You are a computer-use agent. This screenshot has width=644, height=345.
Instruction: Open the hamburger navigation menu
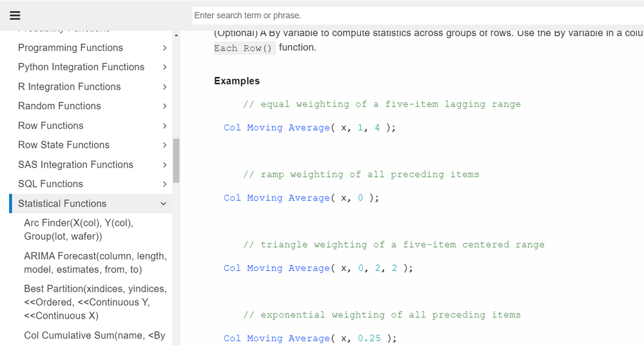[x=15, y=15]
